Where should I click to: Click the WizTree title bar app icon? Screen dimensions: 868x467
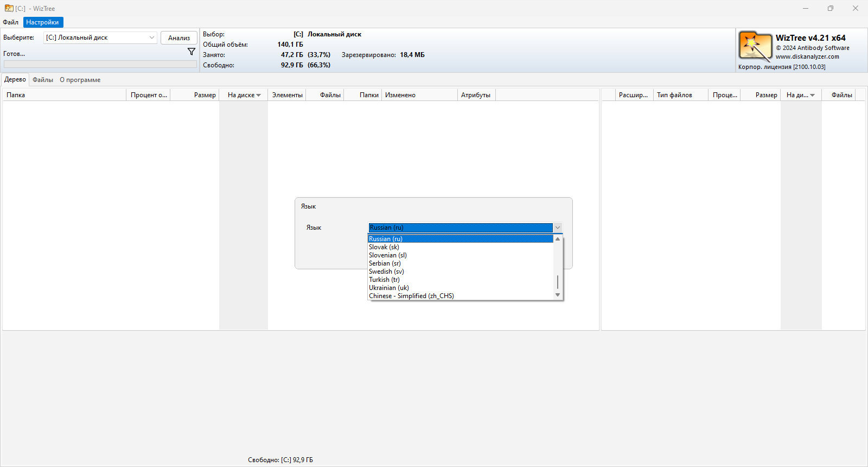[x=9, y=8]
